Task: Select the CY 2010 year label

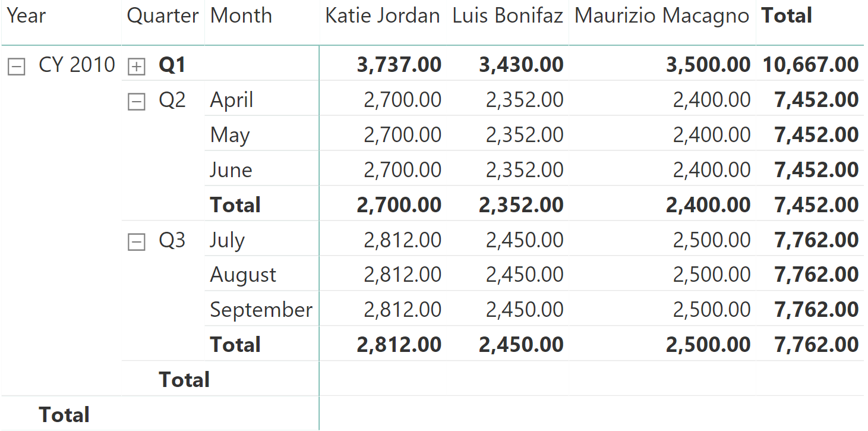Action: point(77,65)
